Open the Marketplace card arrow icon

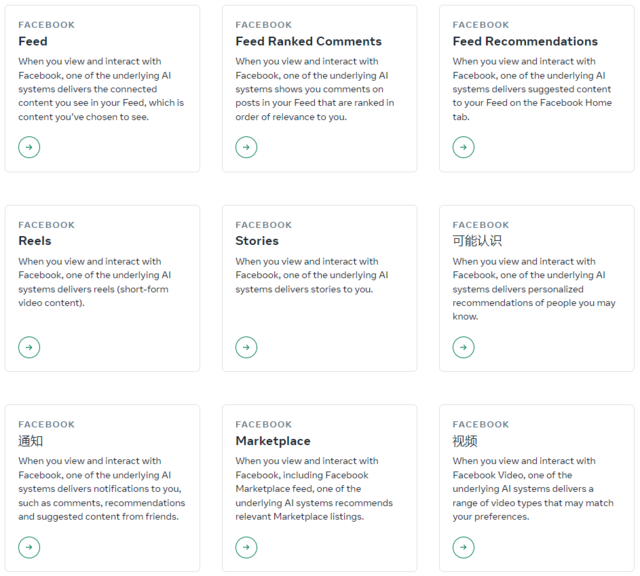pyautogui.click(x=246, y=547)
